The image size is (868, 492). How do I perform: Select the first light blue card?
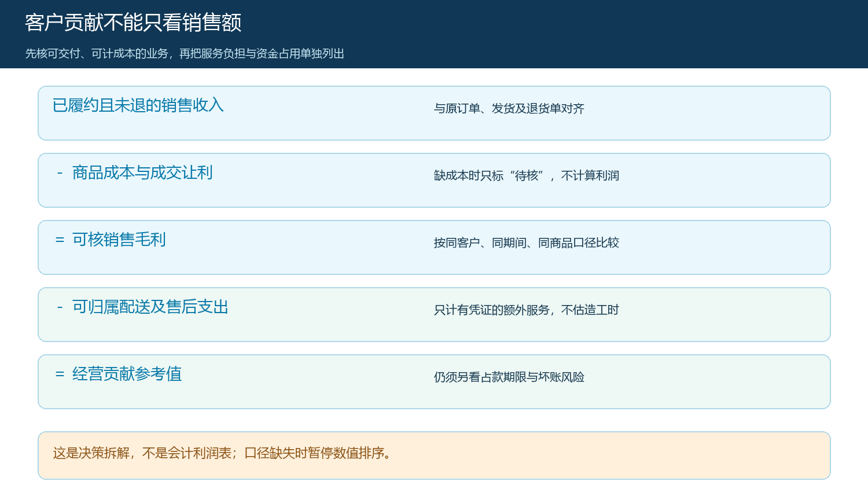pos(434,113)
